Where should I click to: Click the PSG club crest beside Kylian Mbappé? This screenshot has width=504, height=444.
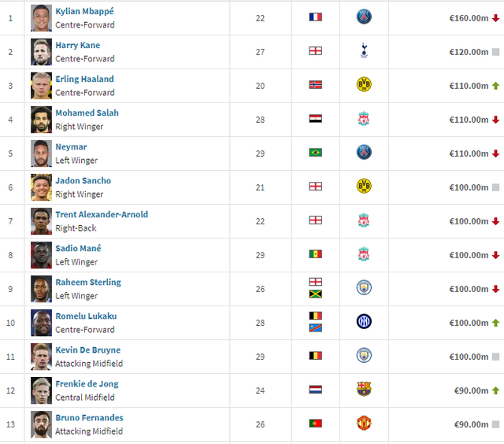pos(363,17)
